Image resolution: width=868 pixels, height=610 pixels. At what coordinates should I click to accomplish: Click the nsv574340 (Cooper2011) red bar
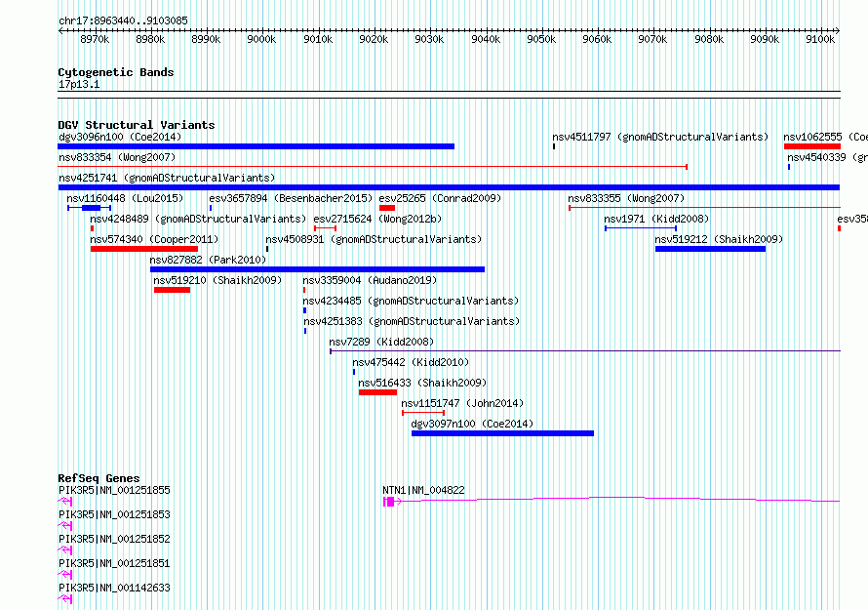pyautogui.click(x=144, y=249)
